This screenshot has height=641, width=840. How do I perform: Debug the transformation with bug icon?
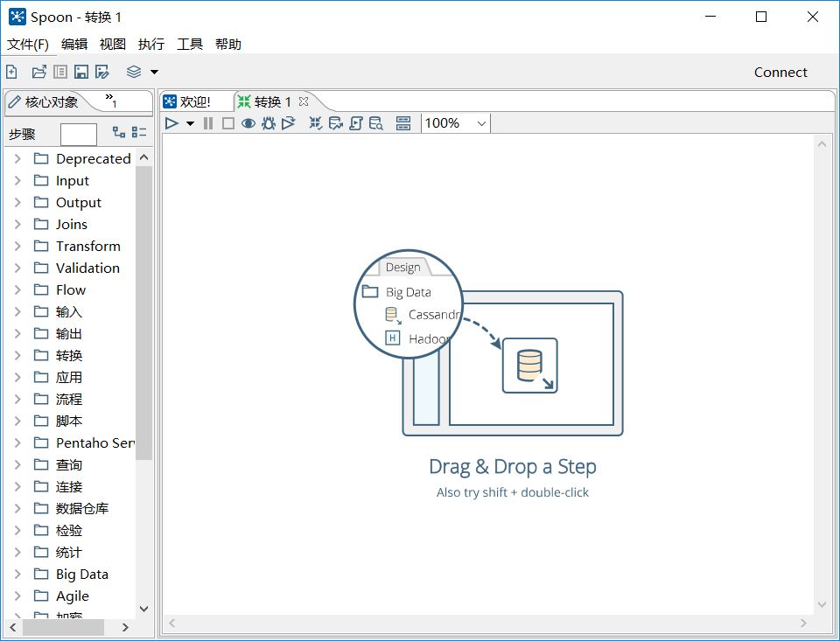click(269, 123)
